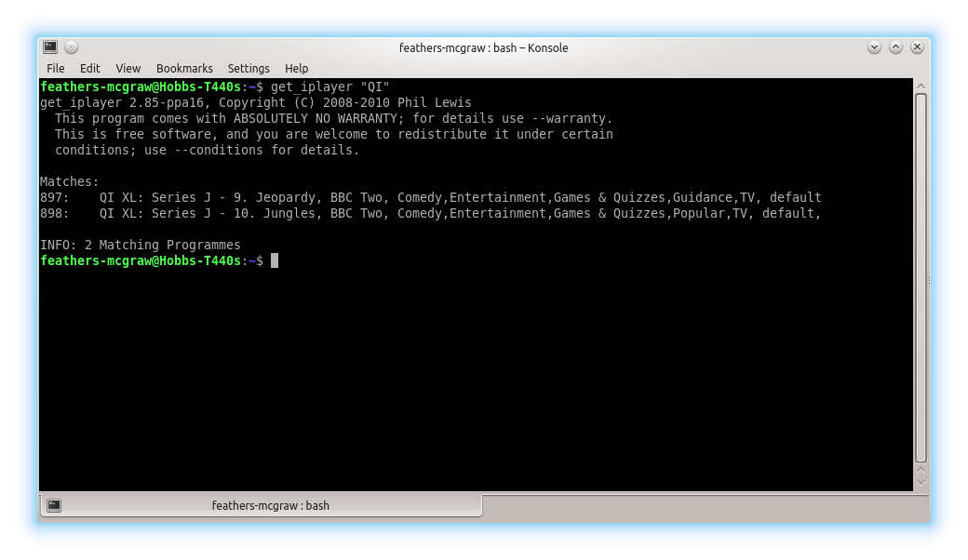Image resolution: width=968 pixels, height=560 pixels.
Task: Close the Konsole window
Action: [918, 47]
